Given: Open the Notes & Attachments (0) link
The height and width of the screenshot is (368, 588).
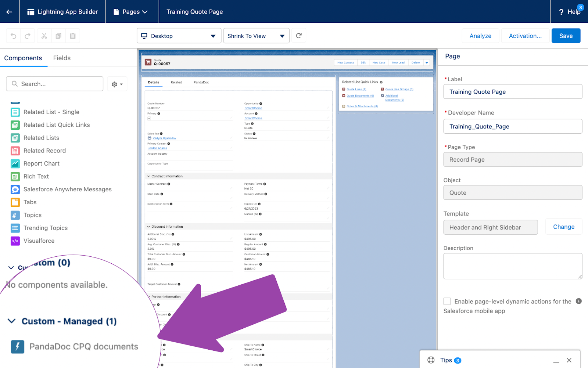Looking at the screenshot, I should pyautogui.click(x=362, y=107).
